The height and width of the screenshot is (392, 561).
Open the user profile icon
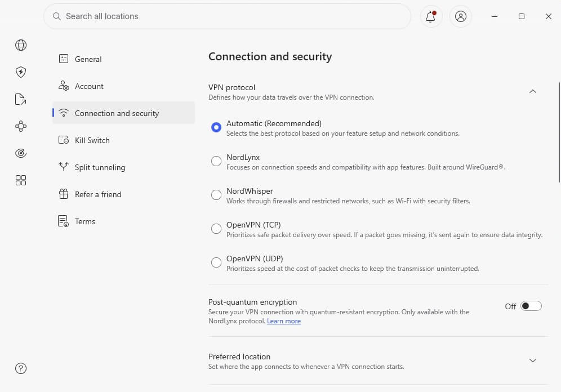coord(461,16)
